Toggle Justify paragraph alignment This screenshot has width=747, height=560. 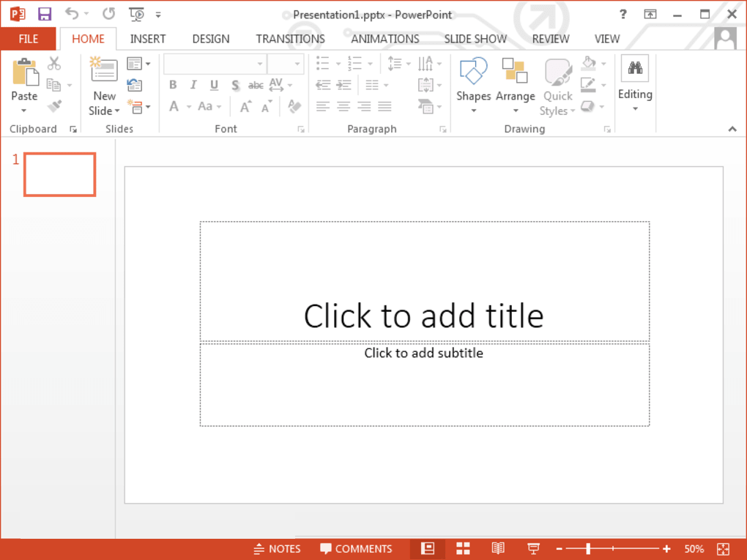pyautogui.click(x=385, y=106)
